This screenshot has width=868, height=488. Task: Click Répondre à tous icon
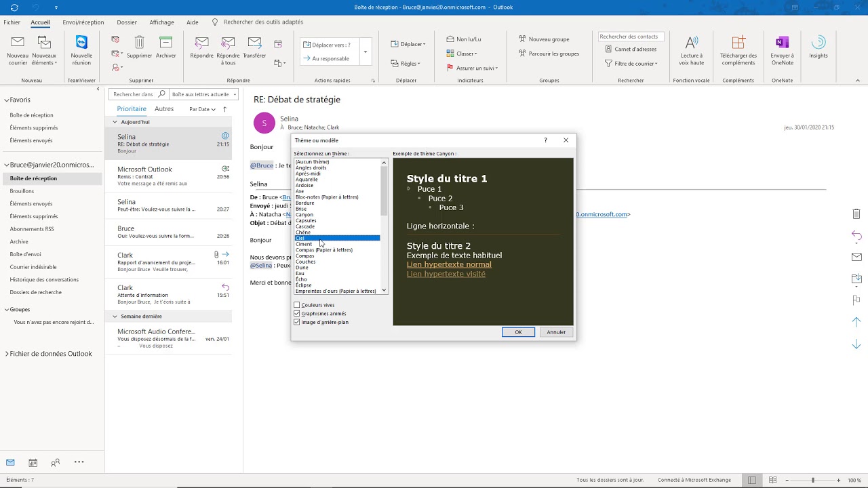coord(228,43)
